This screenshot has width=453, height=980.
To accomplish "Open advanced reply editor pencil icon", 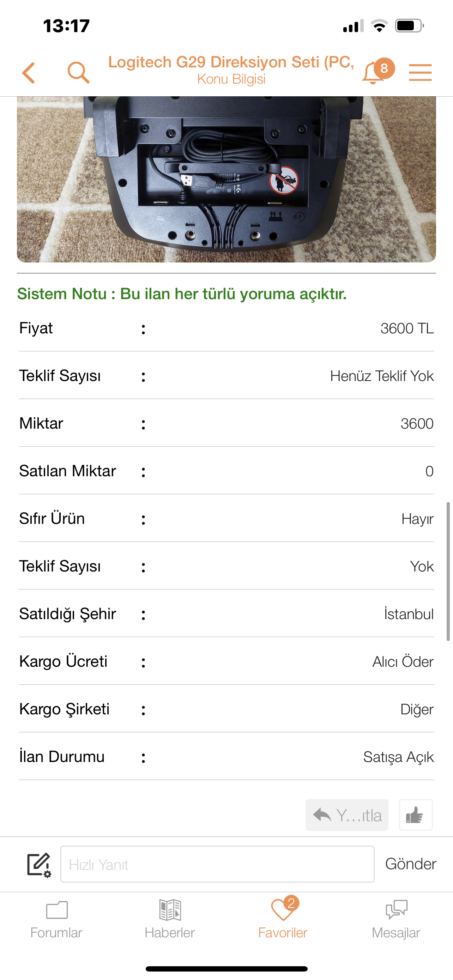I will click(x=39, y=864).
